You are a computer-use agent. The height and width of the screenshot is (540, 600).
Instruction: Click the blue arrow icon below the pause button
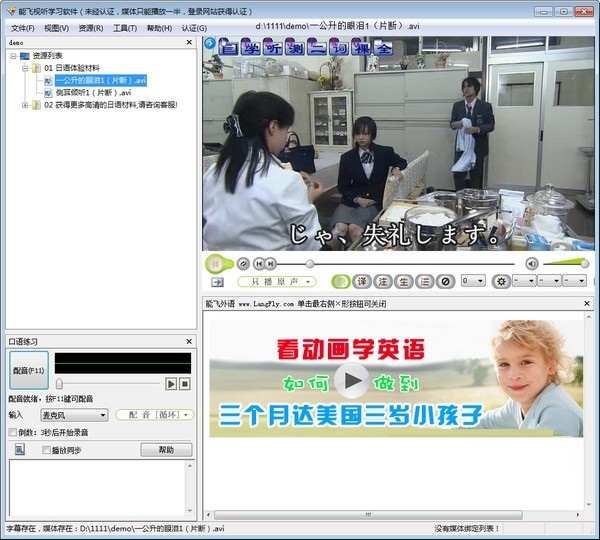click(x=217, y=282)
